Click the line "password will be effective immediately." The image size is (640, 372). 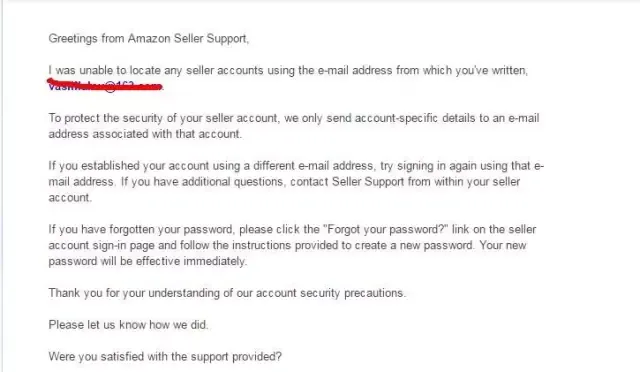tap(147, 261)
